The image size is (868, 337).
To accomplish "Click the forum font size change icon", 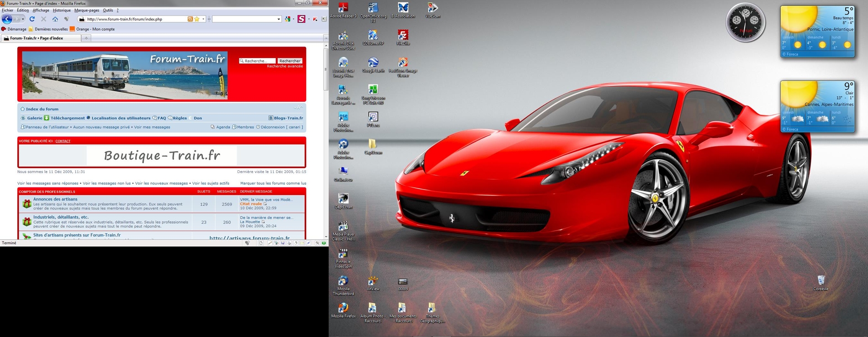I will (298, 108).
